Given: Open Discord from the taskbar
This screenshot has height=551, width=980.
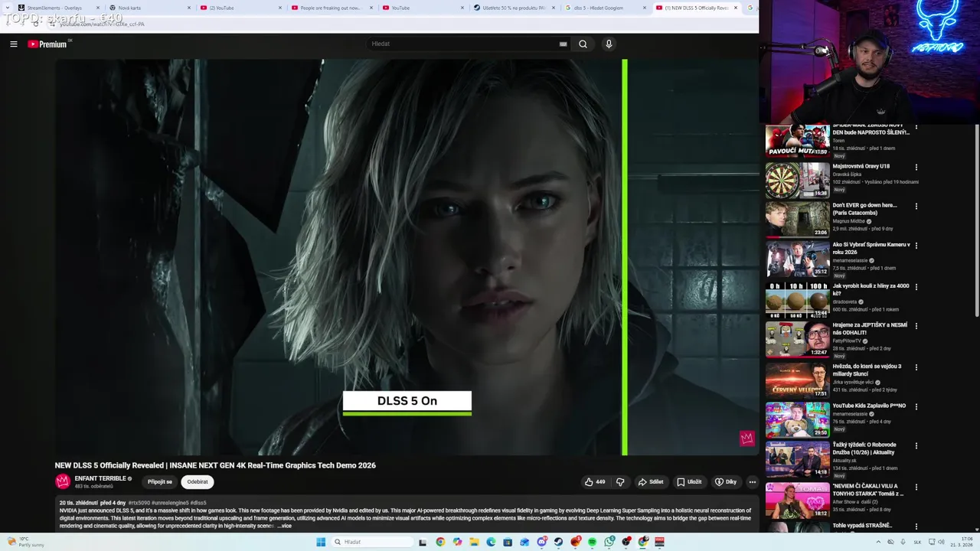Looking at the screenshot, I should pos(541,542).
